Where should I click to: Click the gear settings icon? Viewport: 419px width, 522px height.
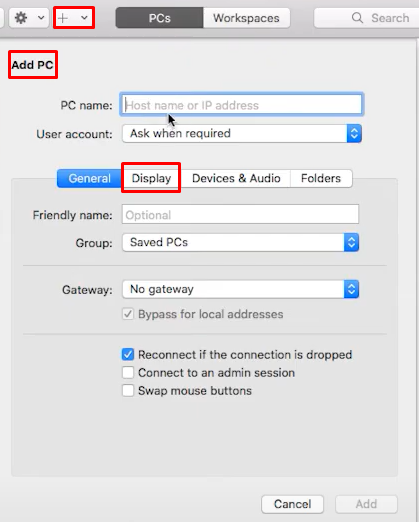(x=21, y=18)
